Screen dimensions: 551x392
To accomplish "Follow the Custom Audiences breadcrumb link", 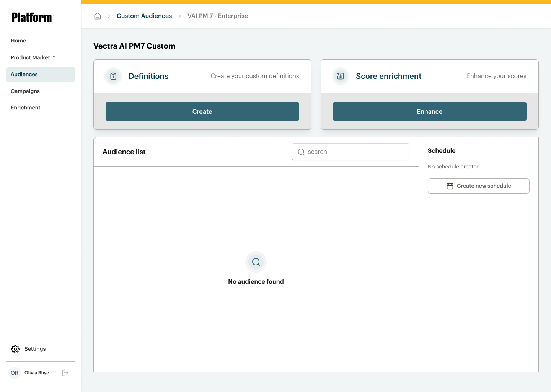I will pos(144,16).
